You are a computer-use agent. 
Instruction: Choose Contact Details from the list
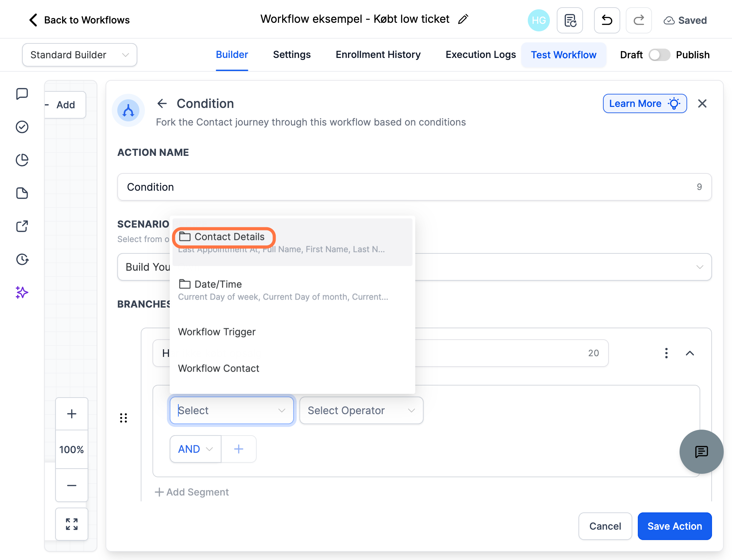(x=293, y=242)
